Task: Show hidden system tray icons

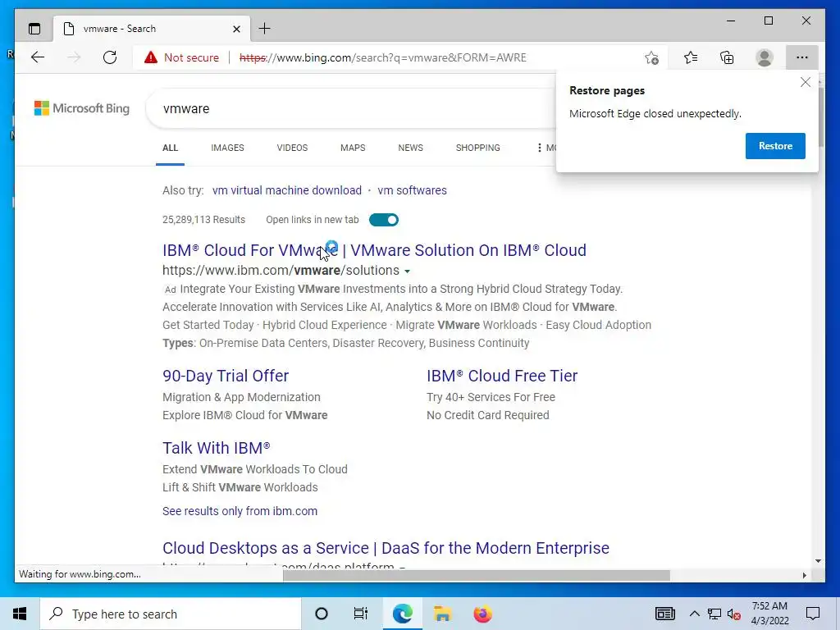Action: pyautogui.click(x=694, y=614)
